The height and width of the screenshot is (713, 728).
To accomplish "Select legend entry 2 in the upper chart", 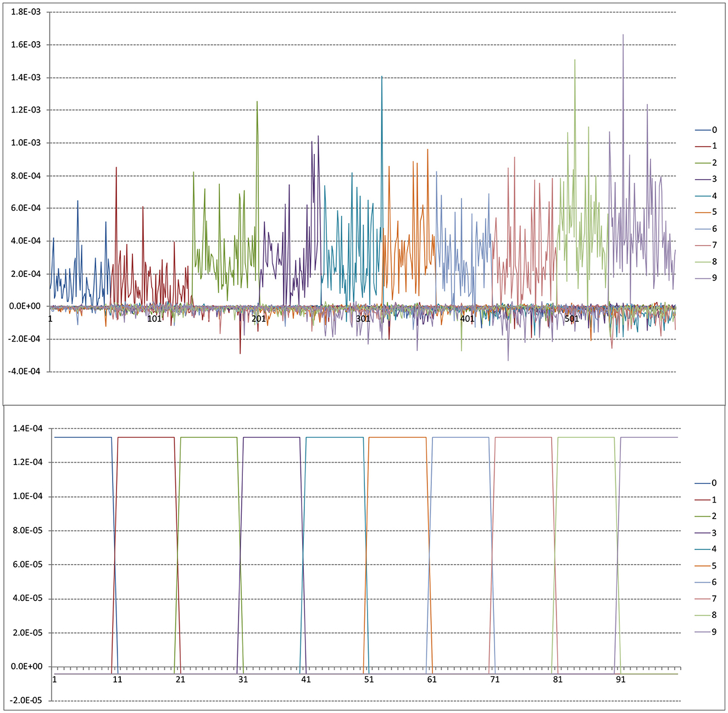I will pyautogui.click(x=706, y=163).
